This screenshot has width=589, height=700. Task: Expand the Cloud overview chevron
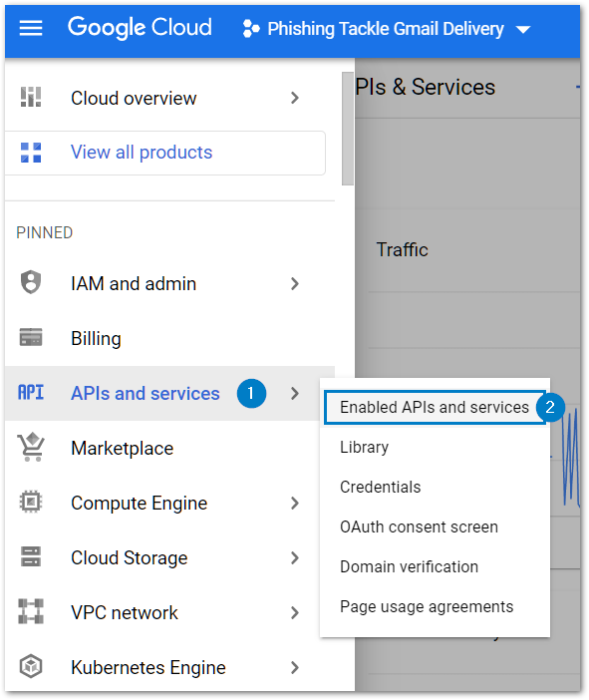[295, 98]
